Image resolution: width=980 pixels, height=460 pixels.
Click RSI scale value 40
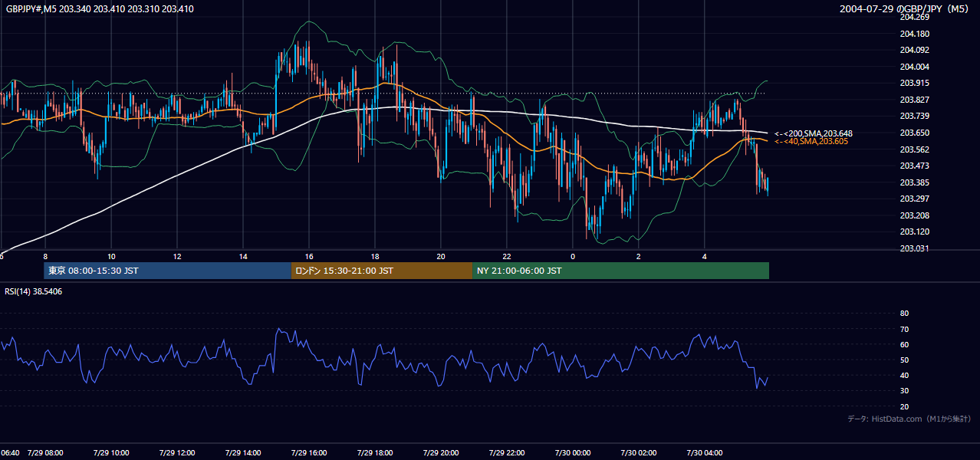(x=904, y=376)
